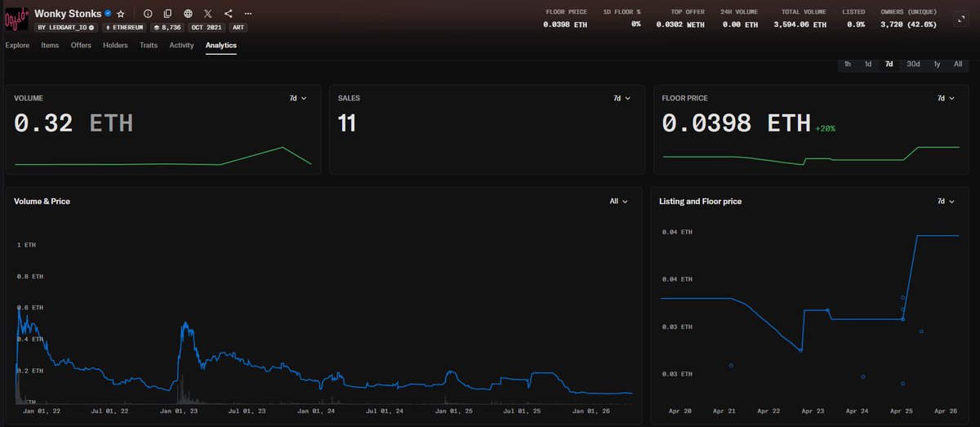
Task: Open the collection info icon
Action: (147, 14)
